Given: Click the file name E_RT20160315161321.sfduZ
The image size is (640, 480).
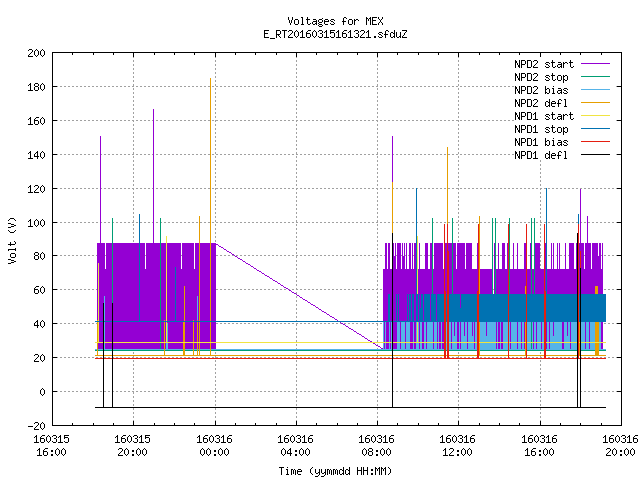Looking at the screenshot, I should [x=335, y=34].
